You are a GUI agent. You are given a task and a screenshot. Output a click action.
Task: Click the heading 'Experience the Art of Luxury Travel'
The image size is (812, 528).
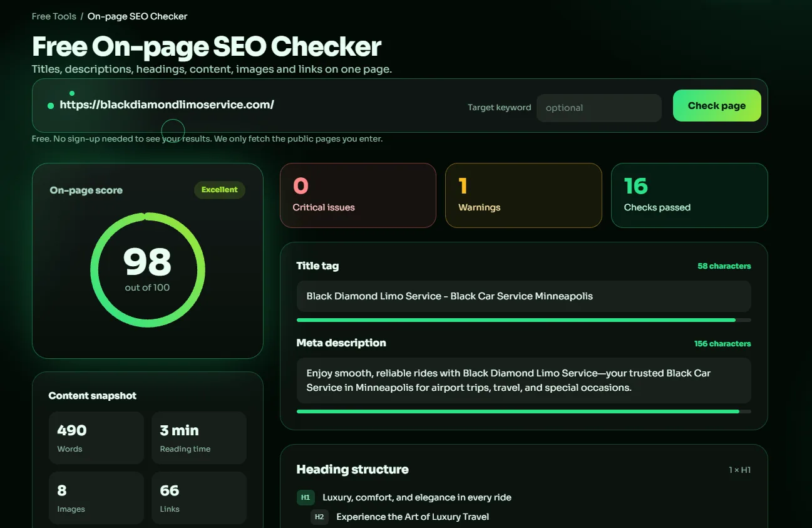click(x=413, y=517)
